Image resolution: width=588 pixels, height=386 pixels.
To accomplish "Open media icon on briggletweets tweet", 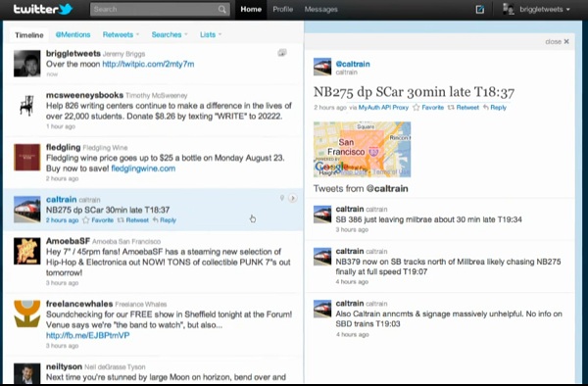I will (282, 53).
